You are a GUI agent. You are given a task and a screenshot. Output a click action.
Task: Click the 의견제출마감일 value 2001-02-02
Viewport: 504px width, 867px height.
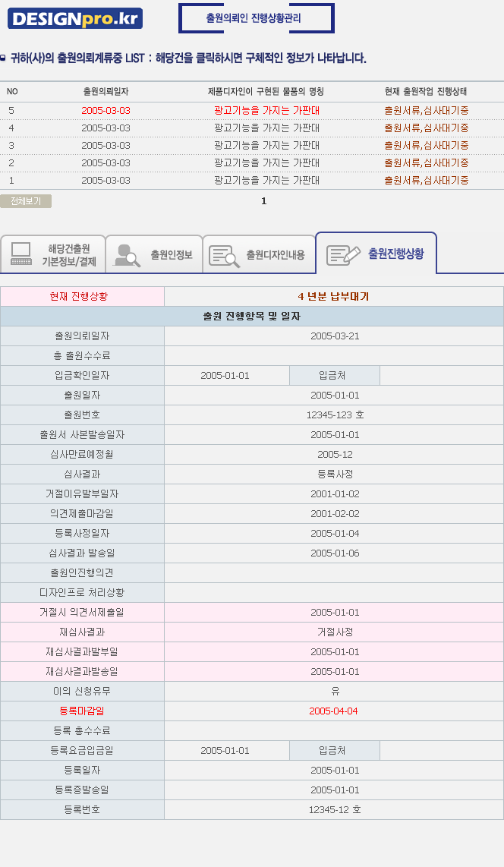click(335, 514)
